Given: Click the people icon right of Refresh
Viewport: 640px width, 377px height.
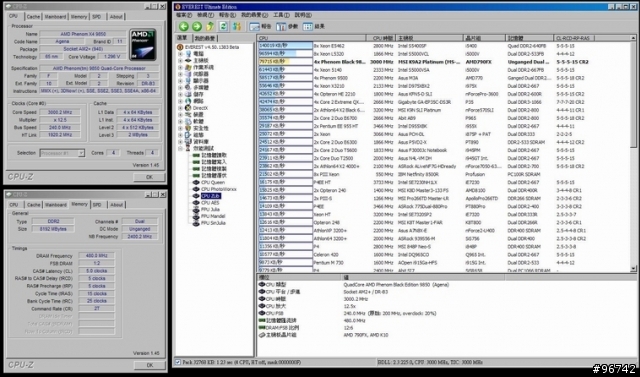Looking at the screenshot, I should [237, 26].
